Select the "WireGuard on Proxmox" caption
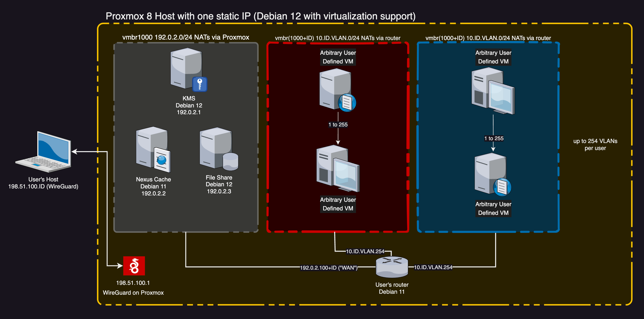The width and height of the screenshot is (644, 319). point(133,293)
